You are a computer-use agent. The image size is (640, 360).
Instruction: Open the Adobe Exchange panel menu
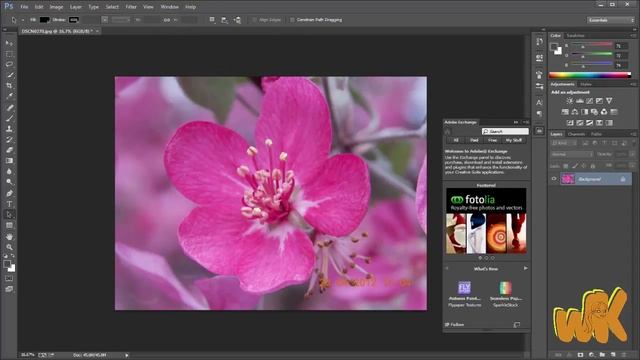(x=526, y=122)
